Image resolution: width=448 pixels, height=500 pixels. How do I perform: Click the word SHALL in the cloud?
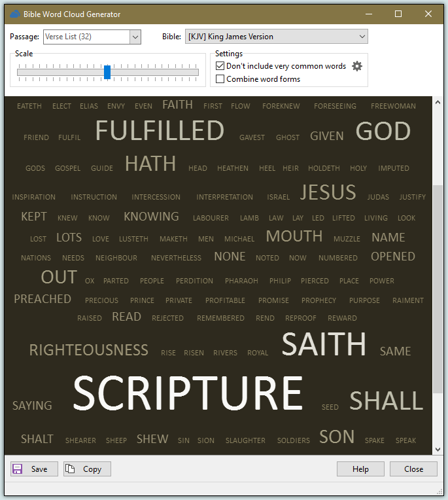(386, 401)
